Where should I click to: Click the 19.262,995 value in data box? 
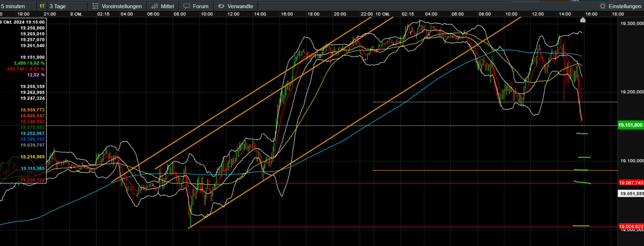[32, 92]
